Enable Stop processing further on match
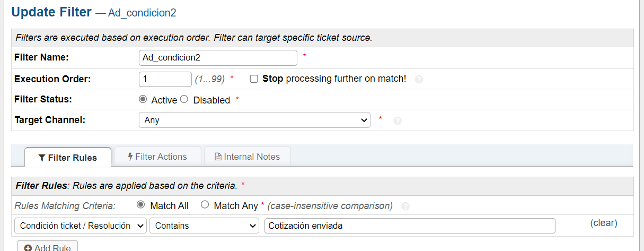Screen dimensions: 644x251 coord(254,79)
